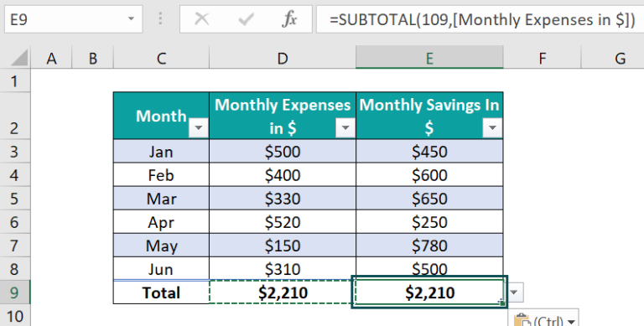This screenshot has width=644, height=326.
Task: Select row 6 header
Action: point(15,222)
